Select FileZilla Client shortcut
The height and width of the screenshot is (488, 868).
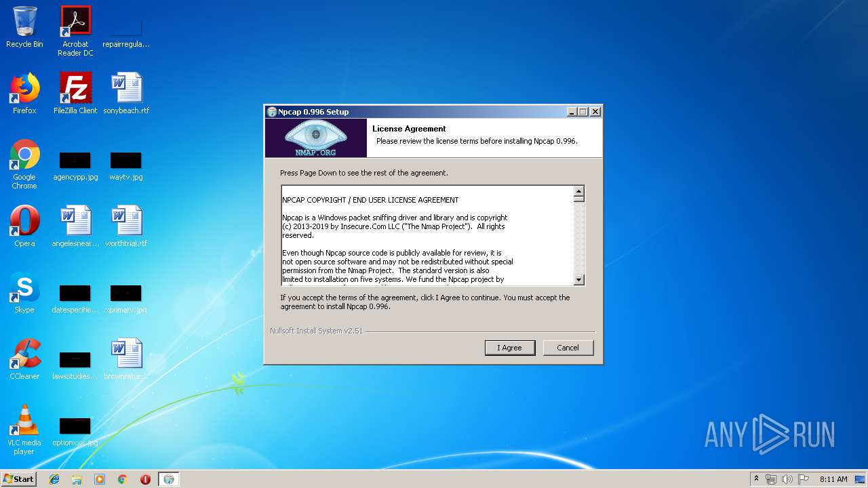(75, 94)
